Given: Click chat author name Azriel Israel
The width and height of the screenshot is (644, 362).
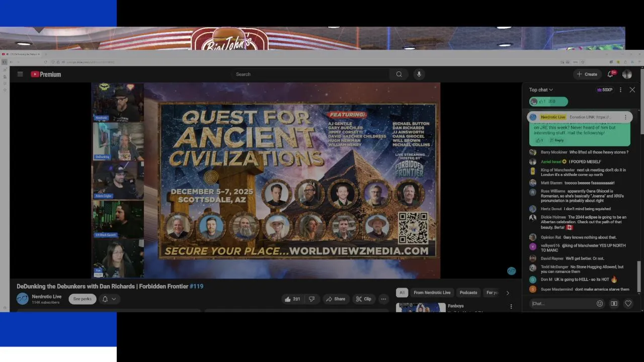Looking at the screenshot, I should (551, 162).
